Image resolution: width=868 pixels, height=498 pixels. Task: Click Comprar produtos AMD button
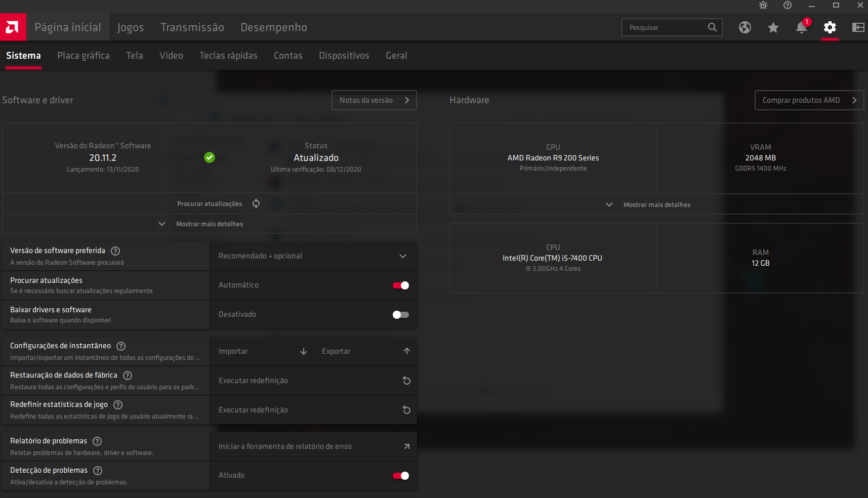(x=809, y=100)
